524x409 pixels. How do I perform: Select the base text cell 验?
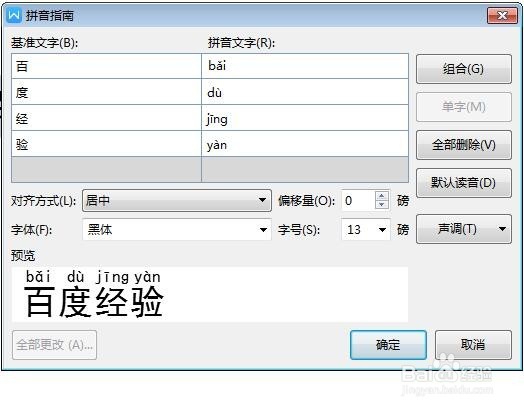click(x=107, y=144)
